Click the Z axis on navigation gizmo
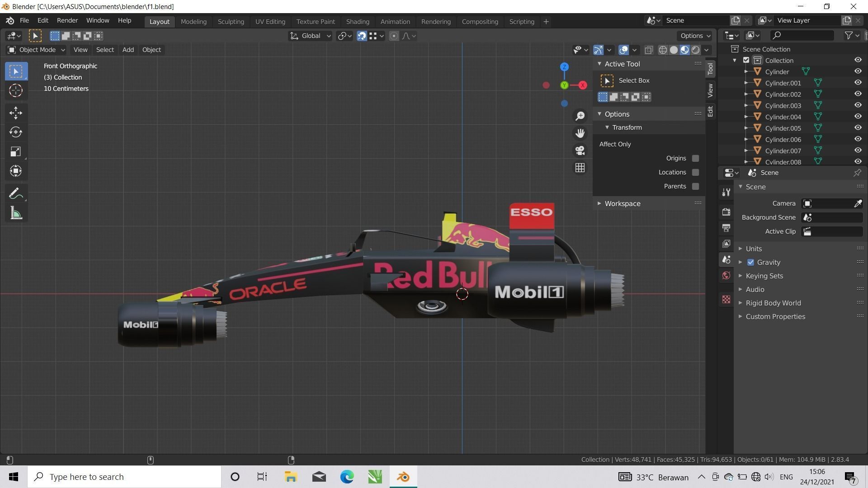The width and height of the screenshot is (868, 488). 564,67
